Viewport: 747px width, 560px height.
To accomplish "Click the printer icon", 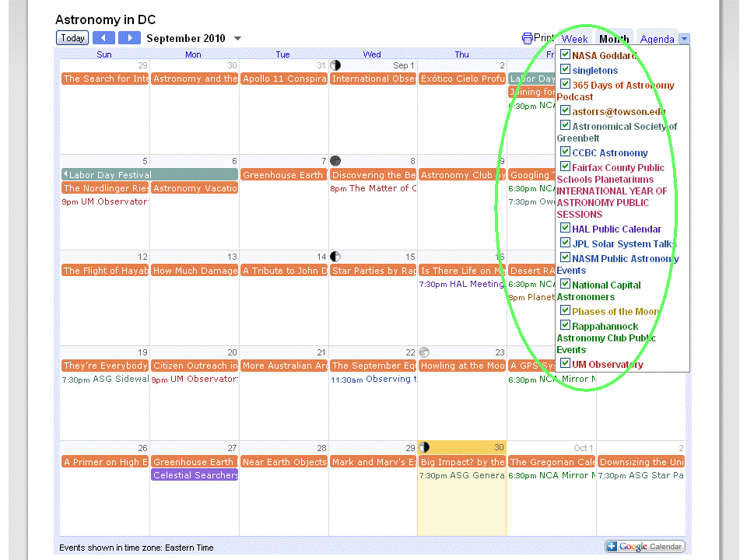I will pyautogui.click(x=528, y=38).
